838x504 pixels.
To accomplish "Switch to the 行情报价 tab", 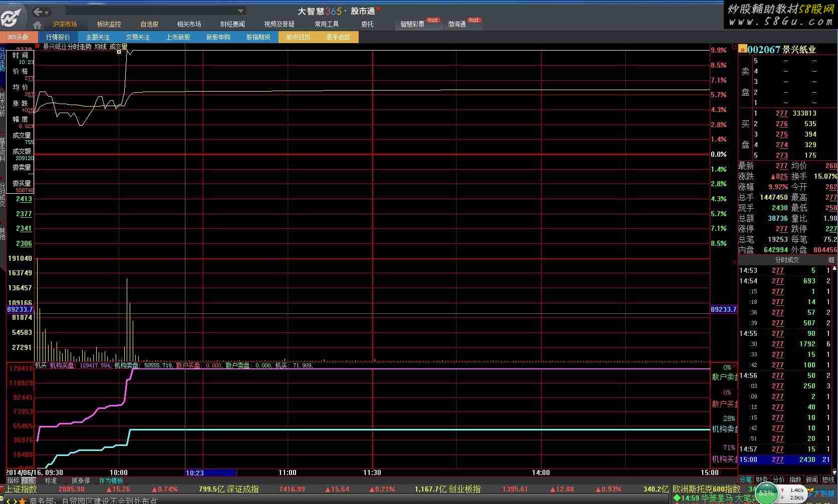I will coord(58,37).
